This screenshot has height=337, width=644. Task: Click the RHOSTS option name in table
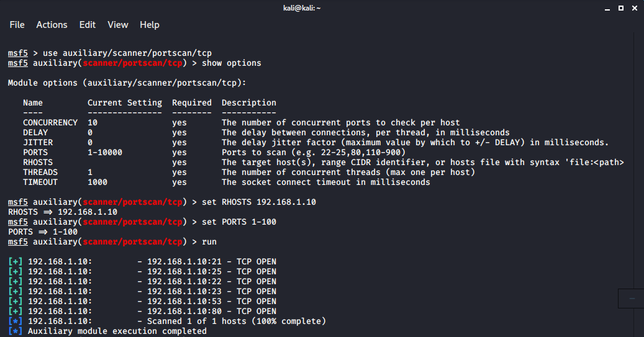(38, 162)
